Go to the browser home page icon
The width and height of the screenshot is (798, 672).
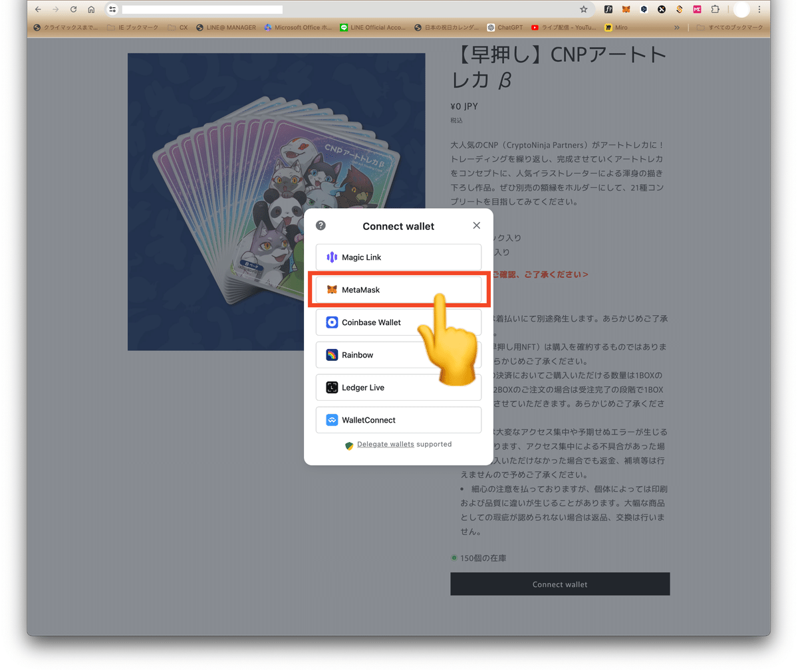coord(91,9)
